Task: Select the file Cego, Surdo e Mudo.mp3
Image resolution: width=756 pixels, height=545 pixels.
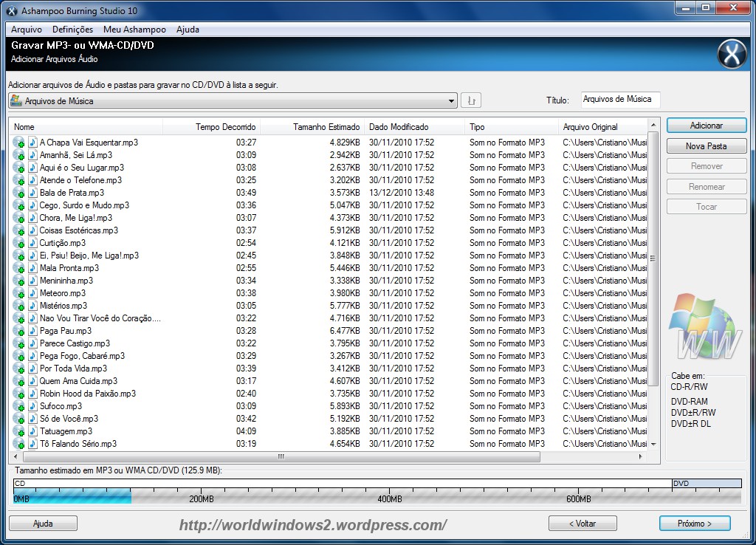Action: 84,205
